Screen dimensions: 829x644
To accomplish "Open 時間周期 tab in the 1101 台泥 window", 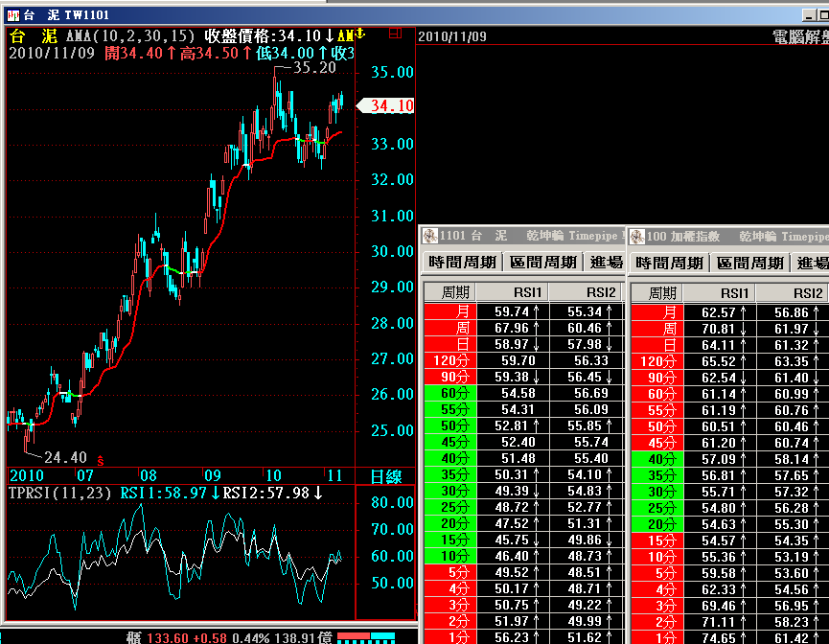I will (x=462, y=263).
